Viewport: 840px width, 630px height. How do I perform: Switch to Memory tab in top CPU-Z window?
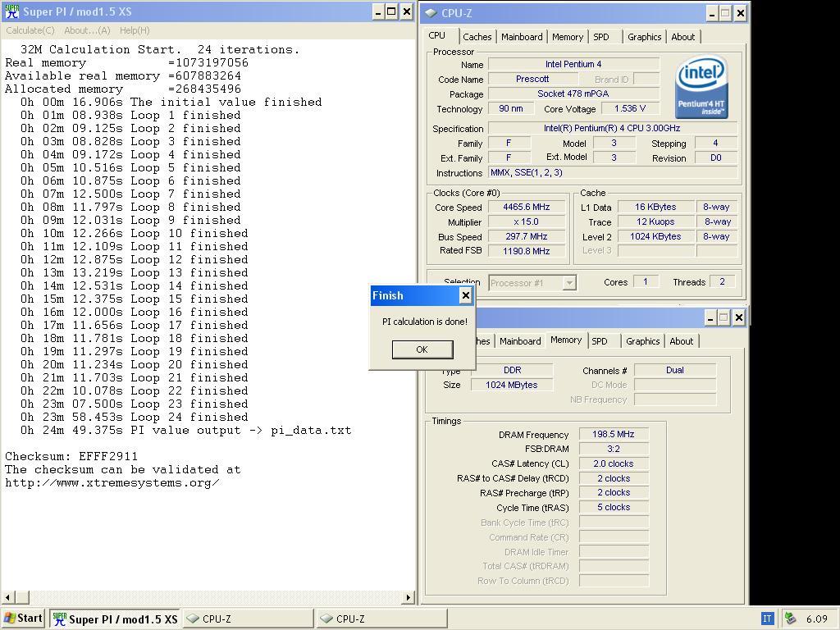pos(568,37)
